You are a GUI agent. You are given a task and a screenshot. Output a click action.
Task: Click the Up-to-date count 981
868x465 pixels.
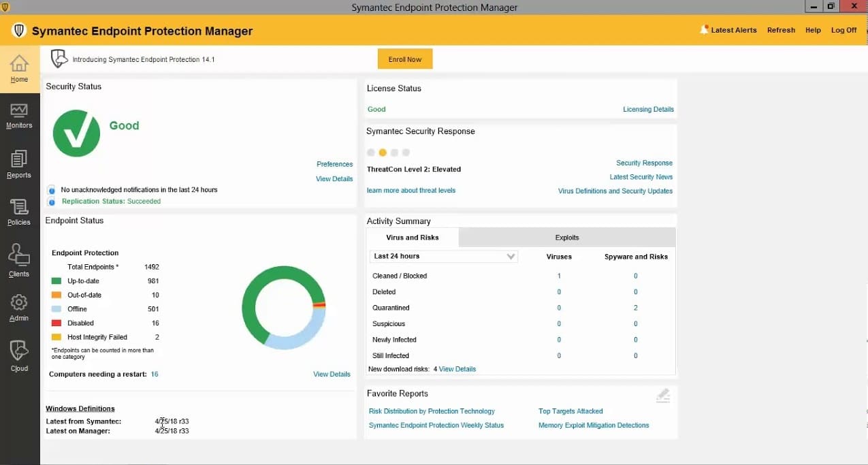pyautogui.click(x=153, y=281)
